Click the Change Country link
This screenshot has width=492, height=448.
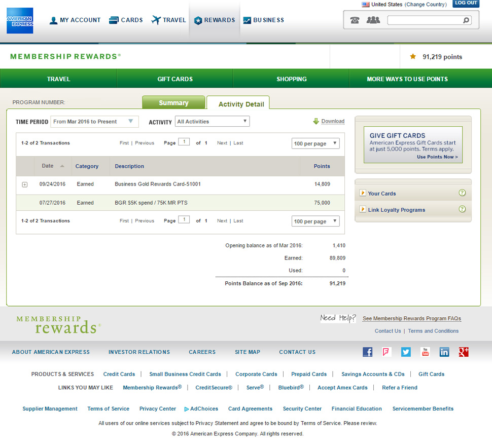coord(426,5)
